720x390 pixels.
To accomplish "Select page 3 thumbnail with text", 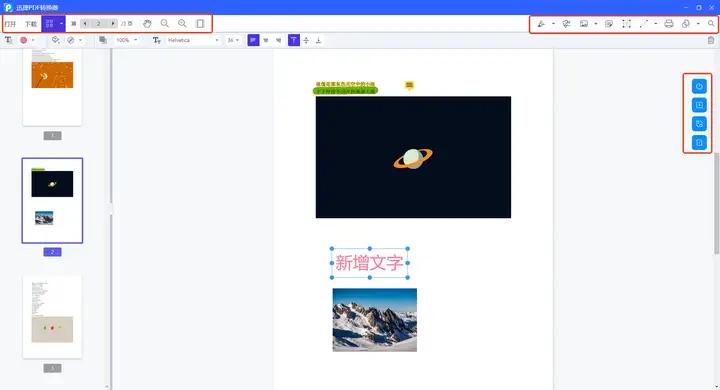I will coord(52,317).
